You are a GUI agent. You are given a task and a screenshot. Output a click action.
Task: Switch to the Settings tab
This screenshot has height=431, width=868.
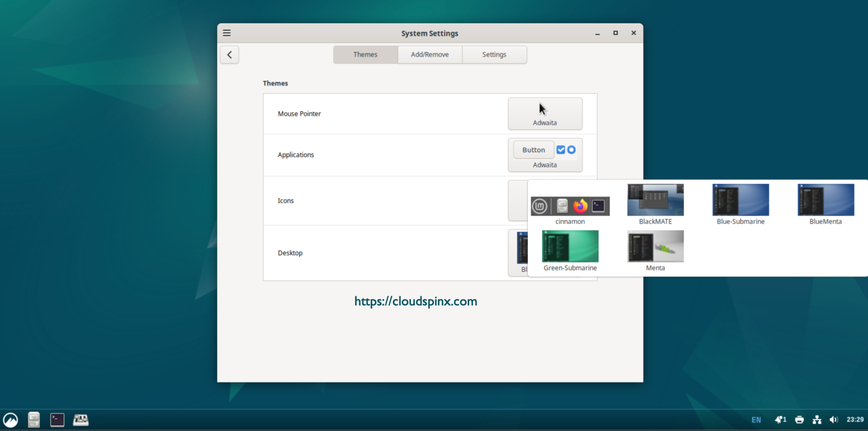click(494, 54)
